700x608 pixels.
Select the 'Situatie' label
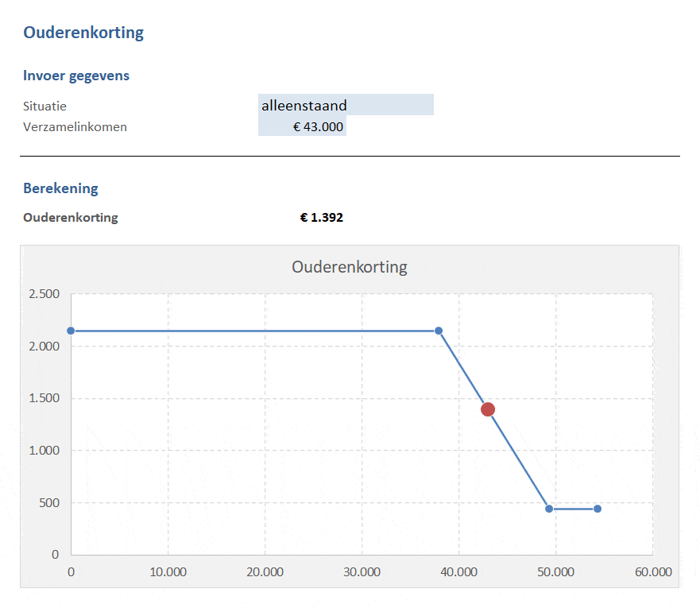(x=44, y=106)
